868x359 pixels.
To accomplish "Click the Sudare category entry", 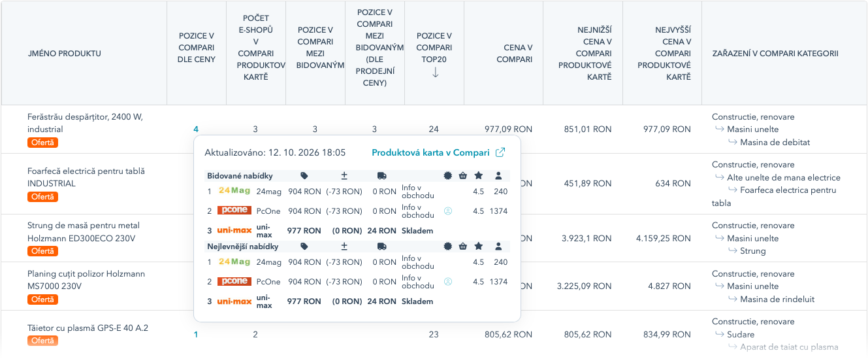I will pos(741,334).
